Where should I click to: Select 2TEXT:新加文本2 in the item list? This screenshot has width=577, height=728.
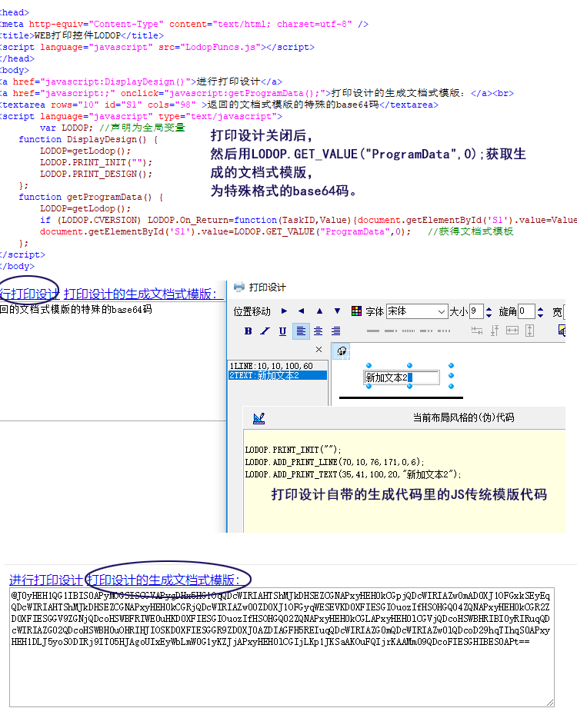point(264,375)
